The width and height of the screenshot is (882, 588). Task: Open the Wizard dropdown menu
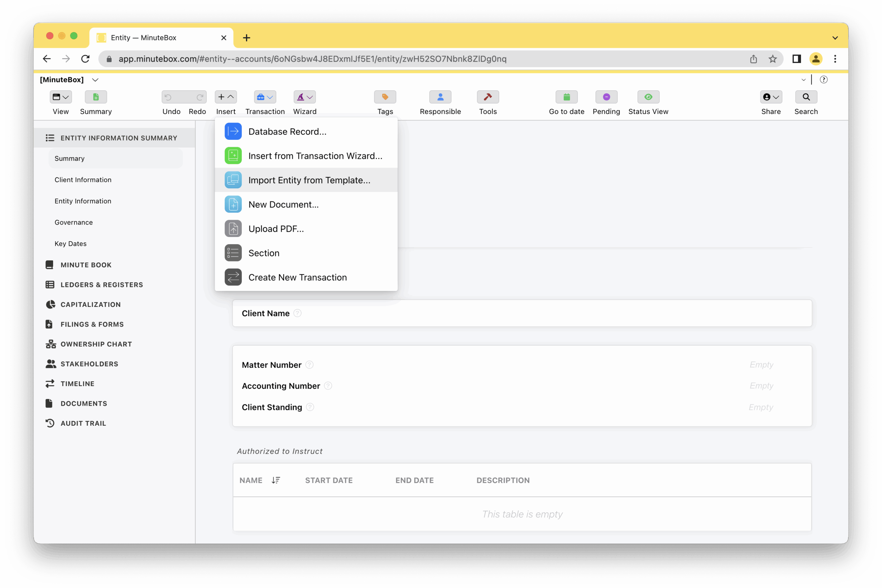[x=305, y=97]
